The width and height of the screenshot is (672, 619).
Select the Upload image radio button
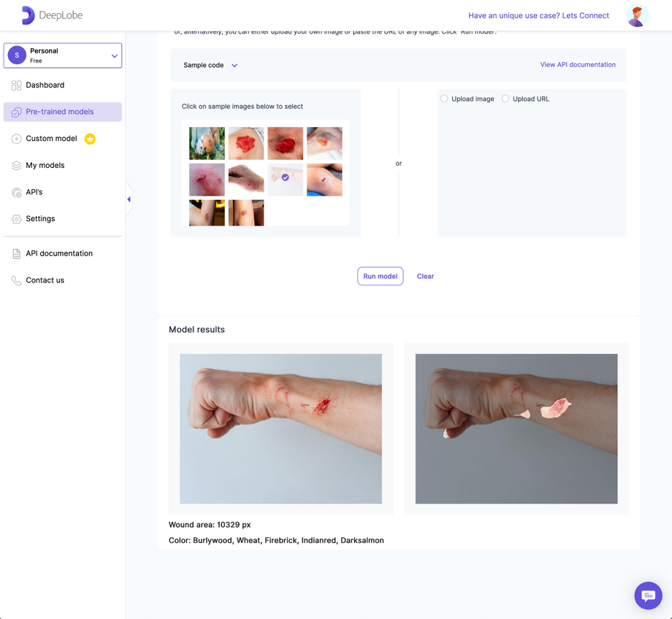pyautogui.click(x=445, y=99)
